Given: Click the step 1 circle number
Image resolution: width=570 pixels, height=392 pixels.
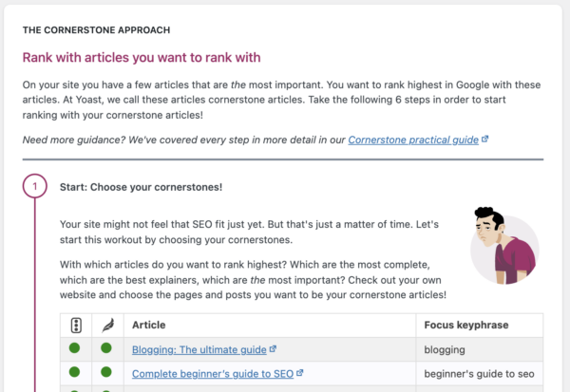Looking at the screenshot, I should tap(35, 187).
